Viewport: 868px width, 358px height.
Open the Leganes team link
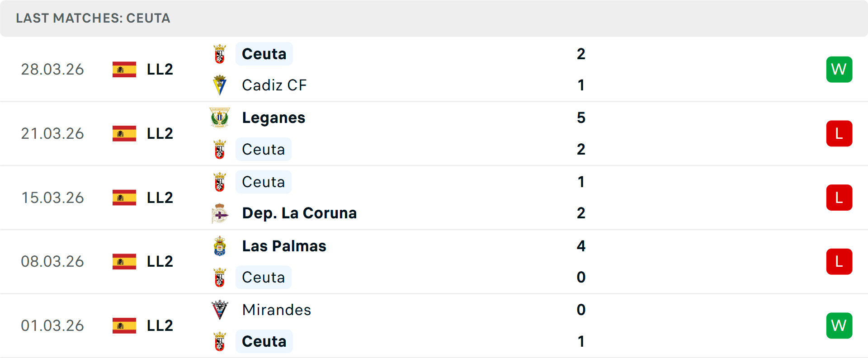point(274,118)
